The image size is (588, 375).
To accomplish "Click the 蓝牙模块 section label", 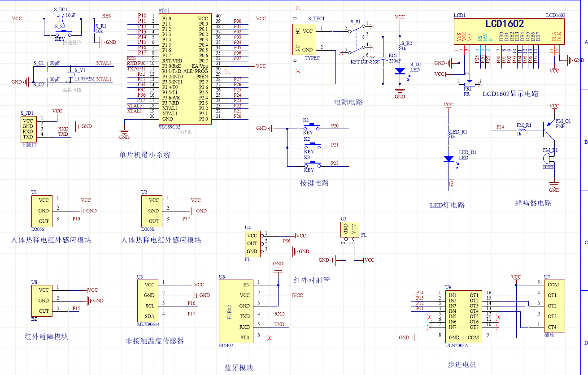I will (239, 368).
